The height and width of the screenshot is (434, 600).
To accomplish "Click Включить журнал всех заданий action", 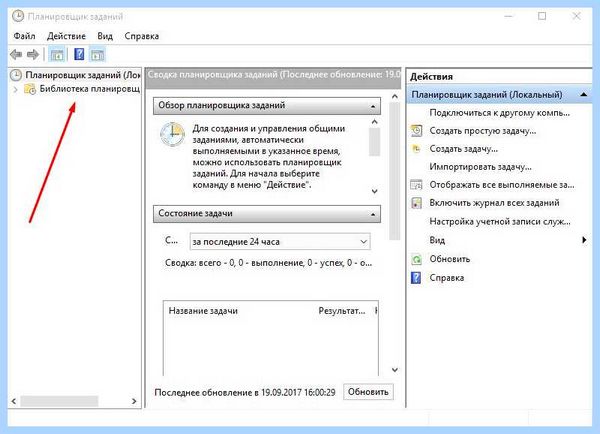I will (494, 203).
